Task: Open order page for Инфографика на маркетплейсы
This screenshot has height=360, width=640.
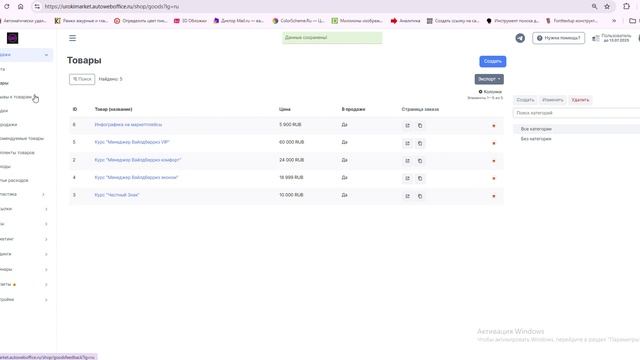Action: pos(407,125)
